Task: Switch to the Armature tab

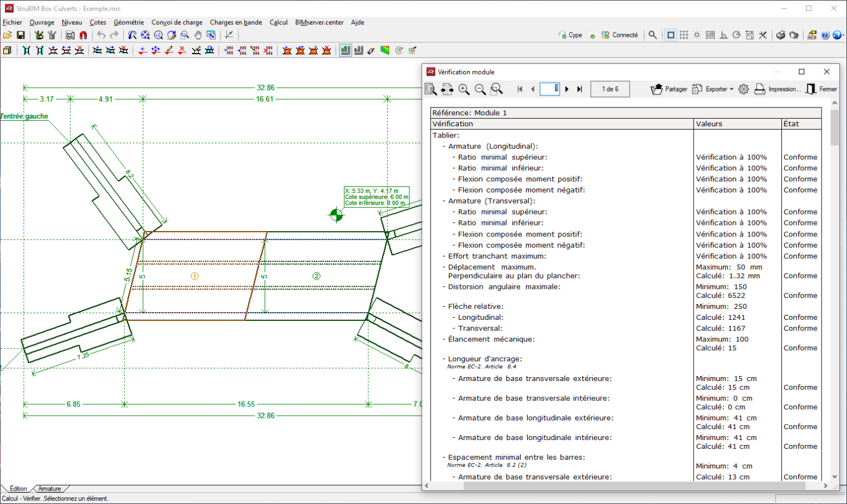Action: coord(50,489)
